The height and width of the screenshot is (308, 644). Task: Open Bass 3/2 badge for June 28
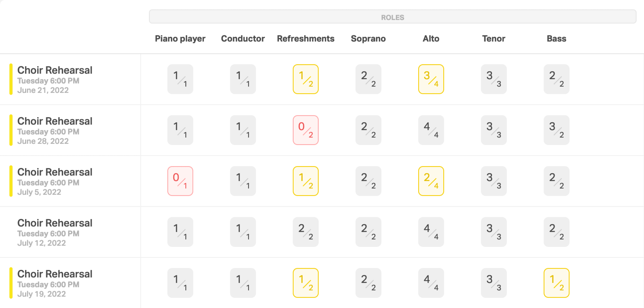(x=556, y=130)
